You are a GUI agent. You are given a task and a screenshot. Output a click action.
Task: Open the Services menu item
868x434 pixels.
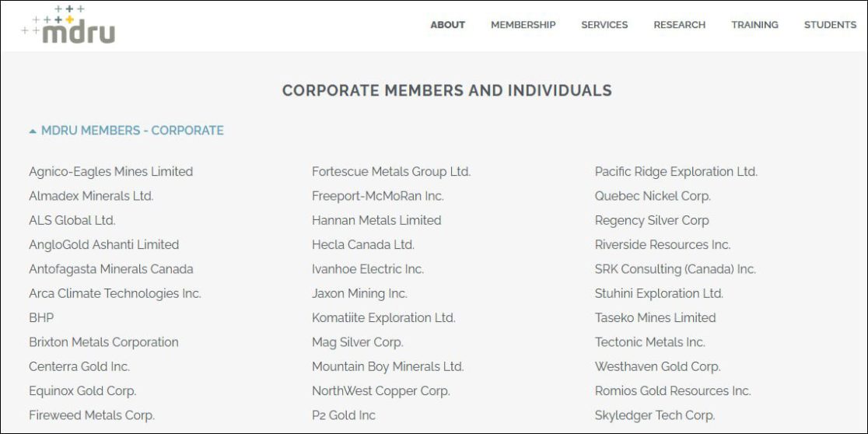pyautogui.click(x=604, y=25)
